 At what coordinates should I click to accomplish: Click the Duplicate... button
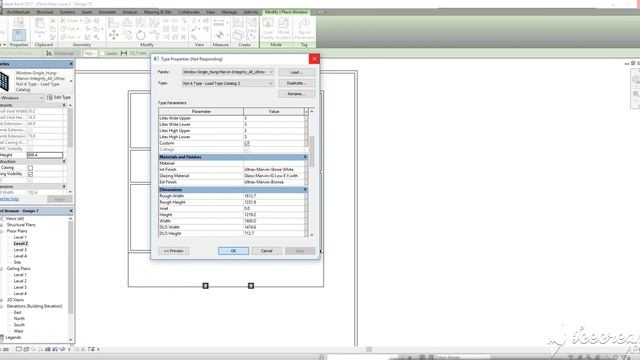coord(297,83)
